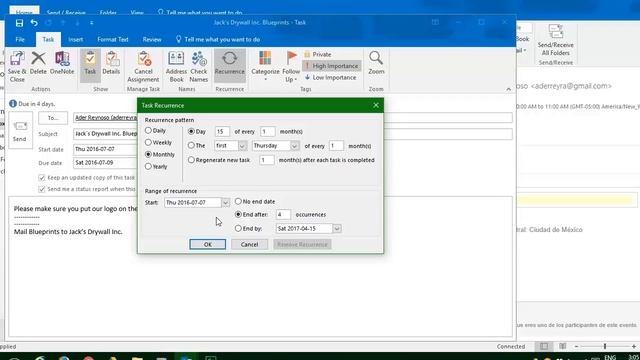Screen dimensions: 640x360
Task: Toggle High Importance tag
Action: point(331,66)
